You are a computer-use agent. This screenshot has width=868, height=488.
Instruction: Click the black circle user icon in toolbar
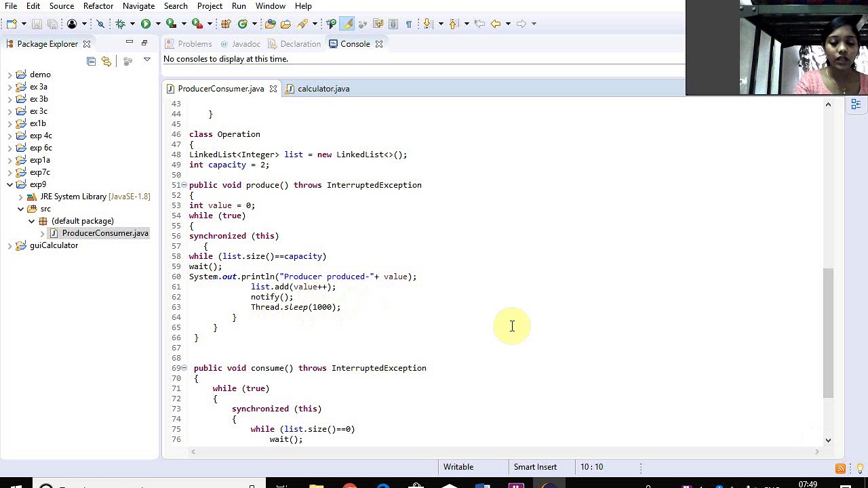click(72, 24)
